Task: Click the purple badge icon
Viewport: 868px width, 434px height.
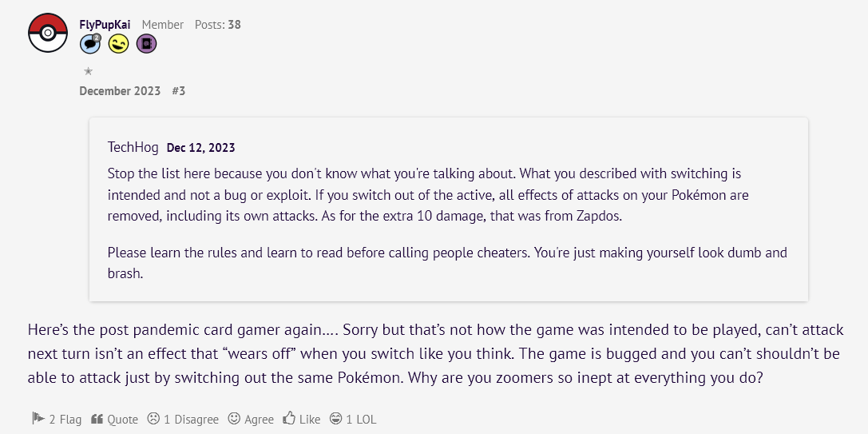Action: click(x=147, y=43)
